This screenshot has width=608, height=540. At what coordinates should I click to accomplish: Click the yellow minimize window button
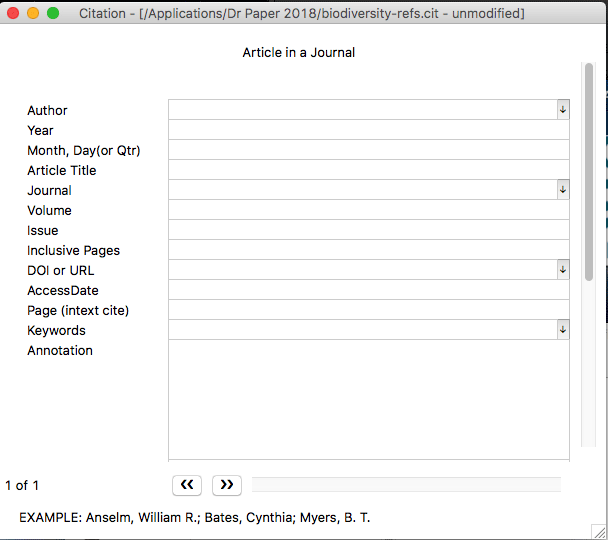(x=33, y=13)
